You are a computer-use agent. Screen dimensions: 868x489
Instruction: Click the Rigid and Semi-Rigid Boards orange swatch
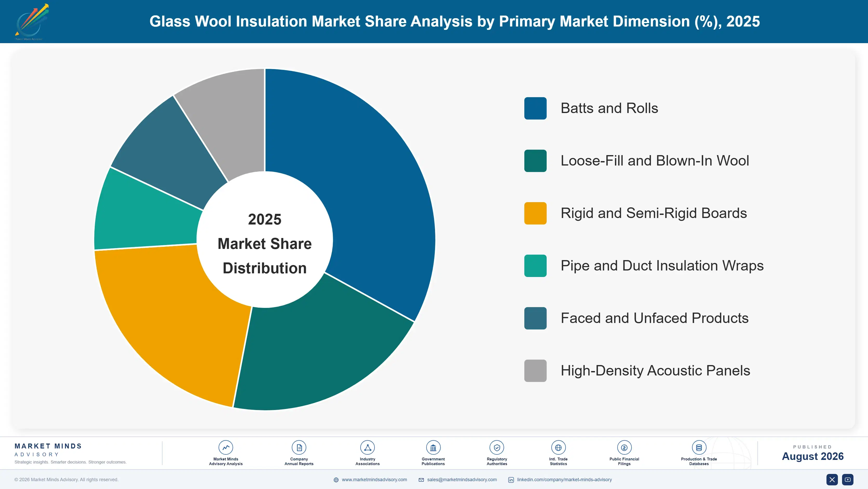535,213
